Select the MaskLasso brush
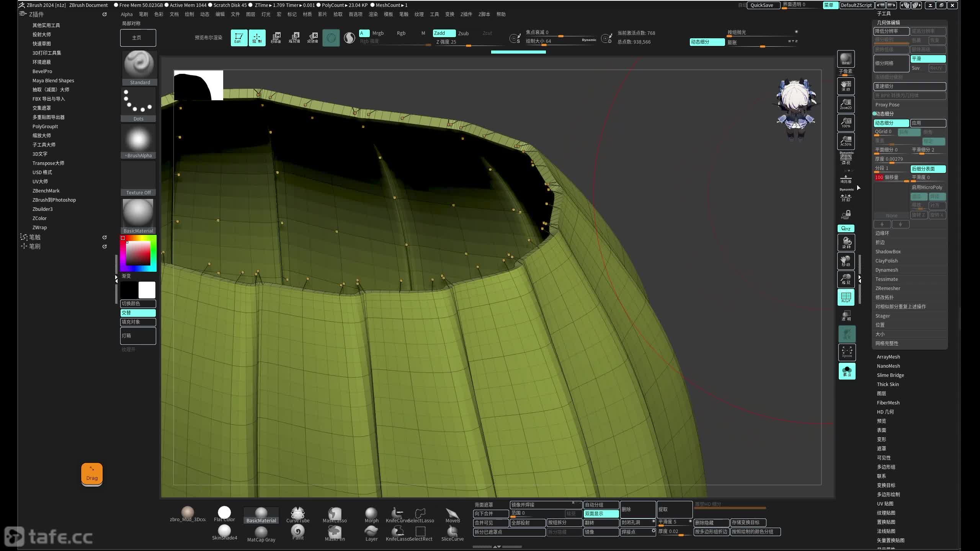The image size is (980, 551). 335,515
